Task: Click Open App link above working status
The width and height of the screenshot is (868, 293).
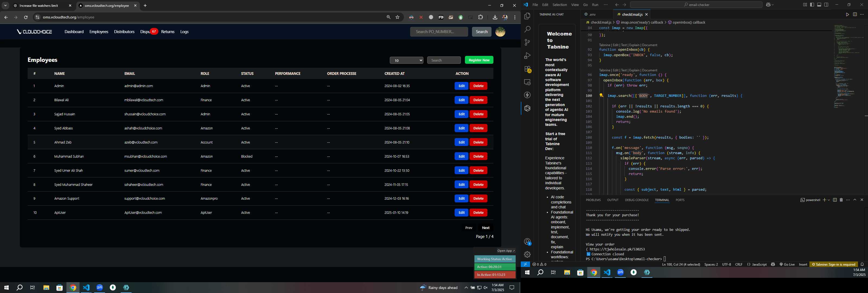Action: click(x=506, y=251)
